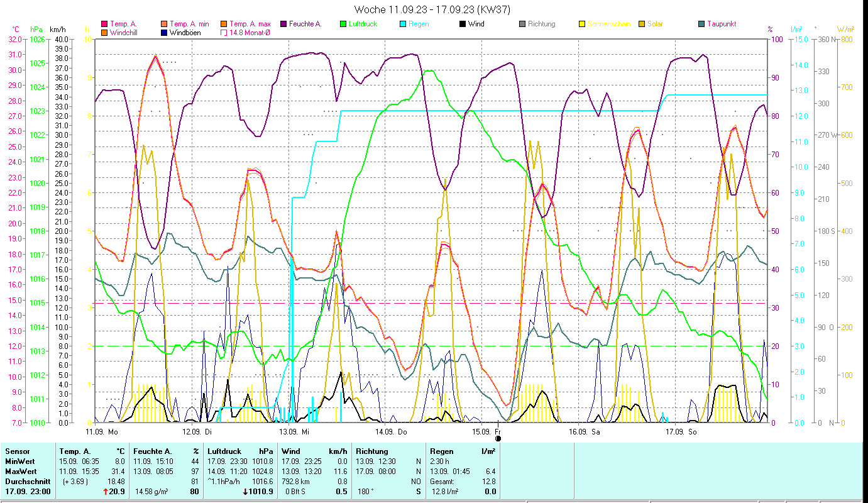Click the '17.09. So' date label

pyautogui.click(x=681, y=432)
